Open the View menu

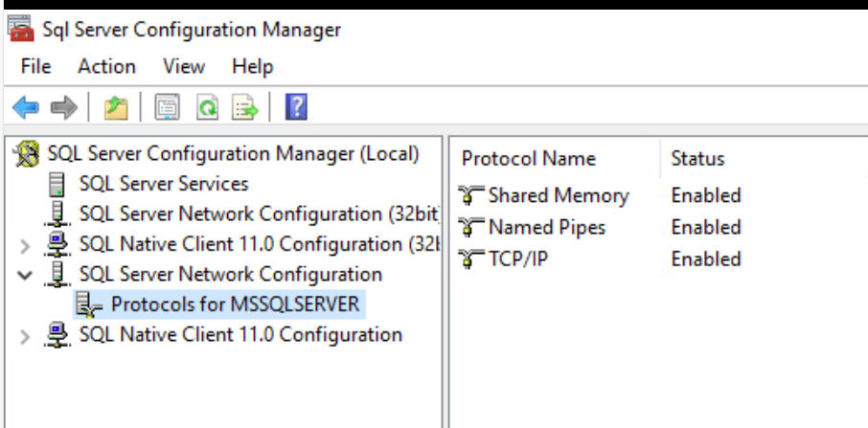pos(183,67)
